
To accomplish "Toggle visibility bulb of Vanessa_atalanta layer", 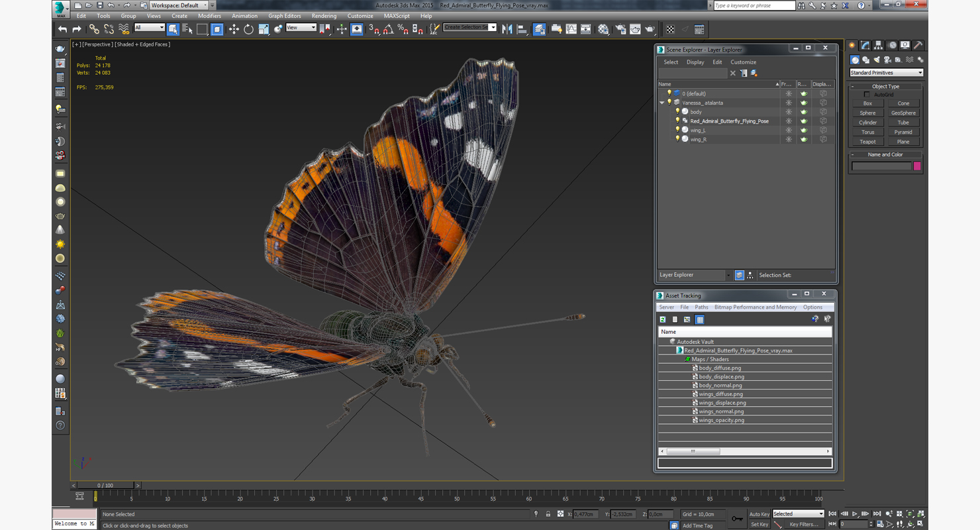I will (669, 103).
